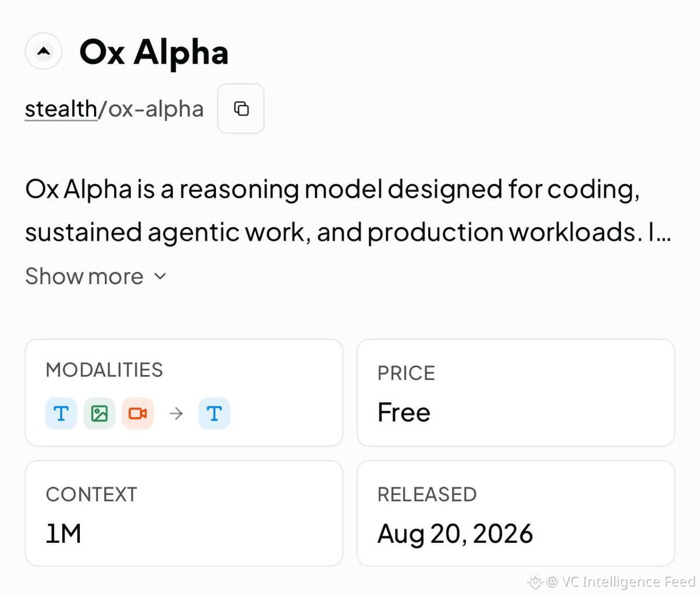Click the Ox Alpha title heading

154,53
